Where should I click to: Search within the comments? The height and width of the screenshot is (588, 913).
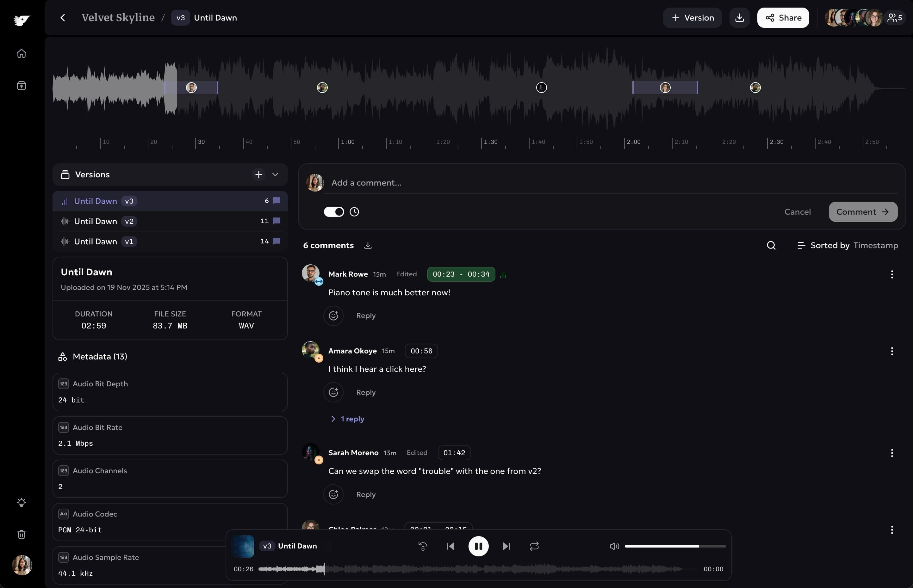tap(771, 245)
